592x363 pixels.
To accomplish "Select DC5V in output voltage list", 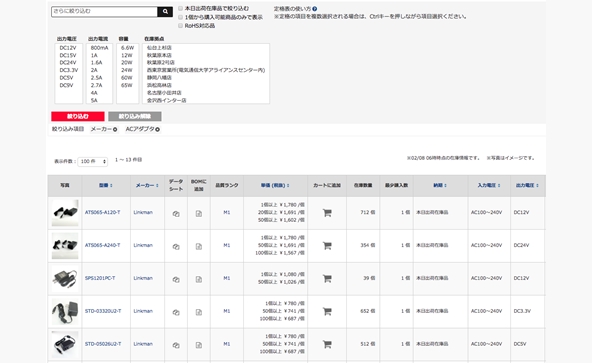I will (66, 78).
